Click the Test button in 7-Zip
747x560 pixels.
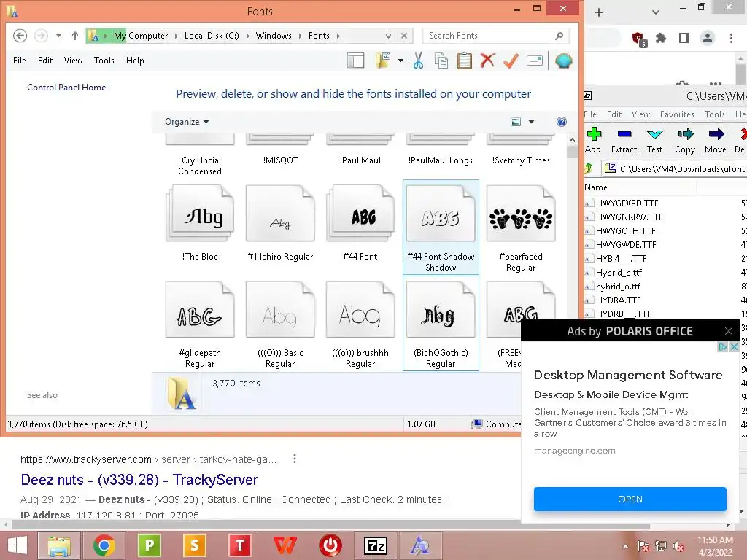[654, 141]
